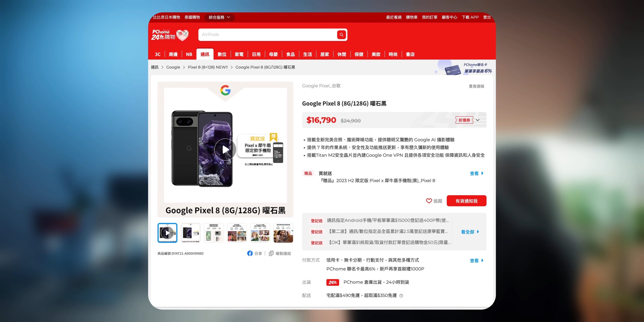Share via the Facebook icon

pos(250,253)
